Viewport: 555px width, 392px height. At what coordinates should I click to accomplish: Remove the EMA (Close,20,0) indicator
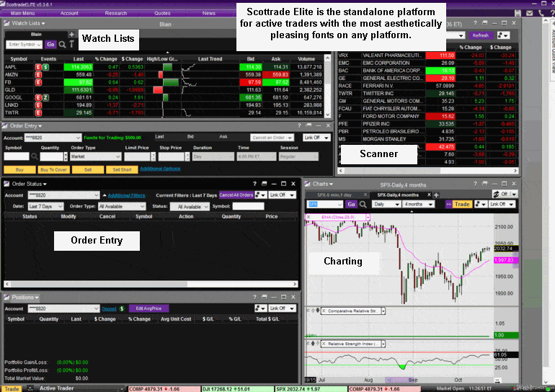[x=308, y=217]
